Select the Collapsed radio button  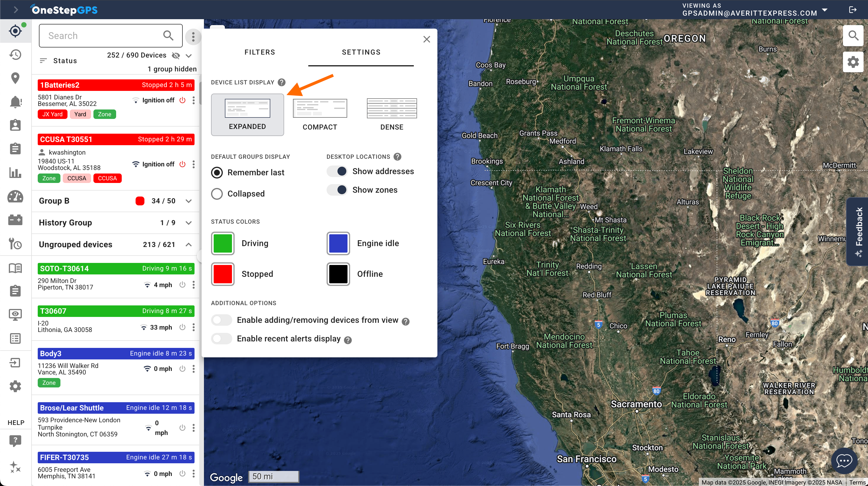217,194
